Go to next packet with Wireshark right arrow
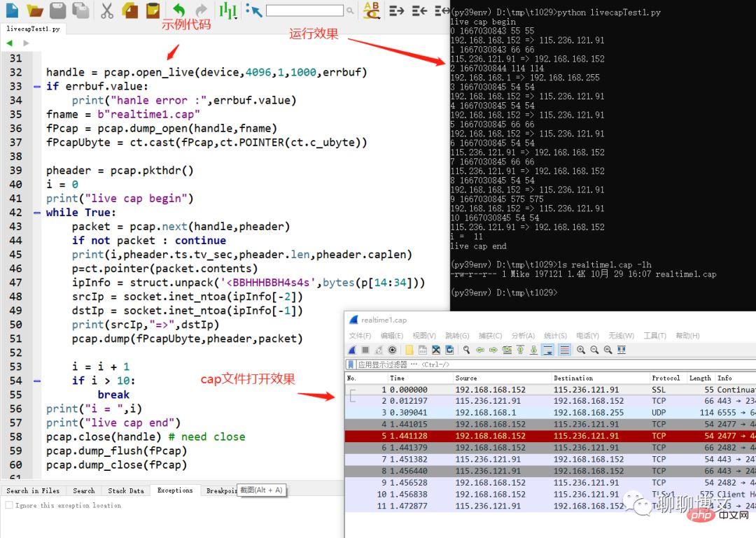This screenshot has width=756, height=538. [x=493, y=350]
